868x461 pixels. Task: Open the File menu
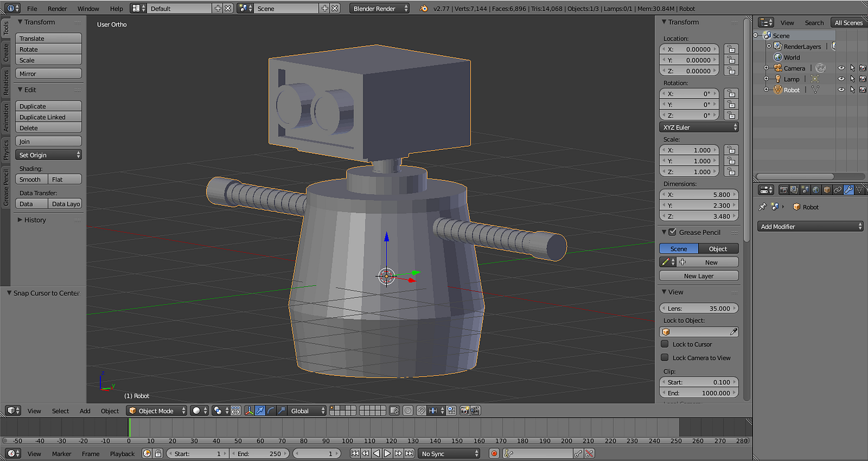click(32, 9)
